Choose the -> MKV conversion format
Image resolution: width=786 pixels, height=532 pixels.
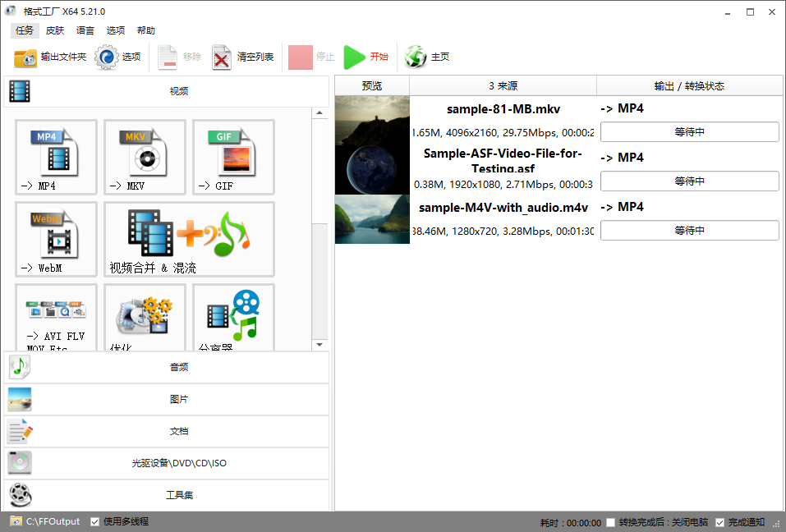tap(145, 157)
